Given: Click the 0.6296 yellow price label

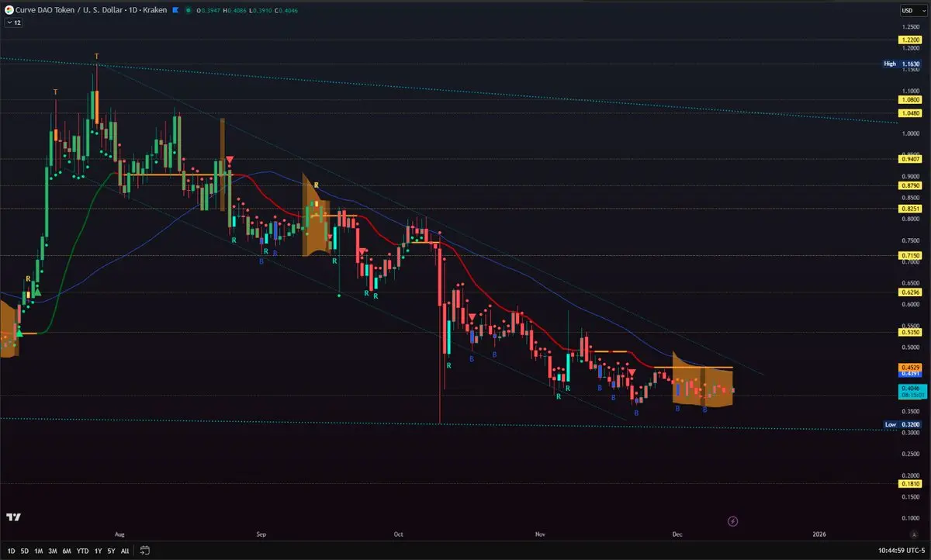Looking at the screenshot, I should point(909,292).
